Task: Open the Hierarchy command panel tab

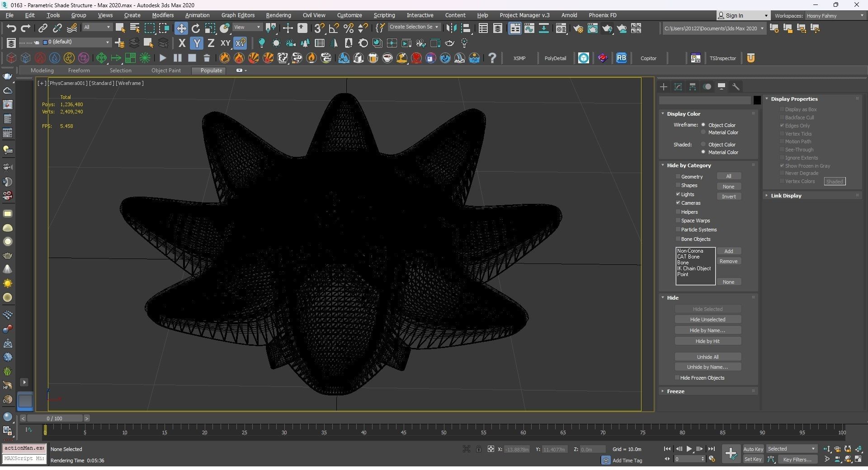Action: pyautogui.click(x=693, y=87)
